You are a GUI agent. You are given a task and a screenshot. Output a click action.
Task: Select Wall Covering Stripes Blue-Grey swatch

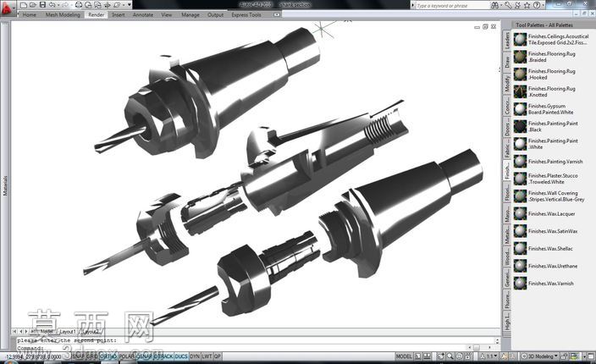point(521,196)
